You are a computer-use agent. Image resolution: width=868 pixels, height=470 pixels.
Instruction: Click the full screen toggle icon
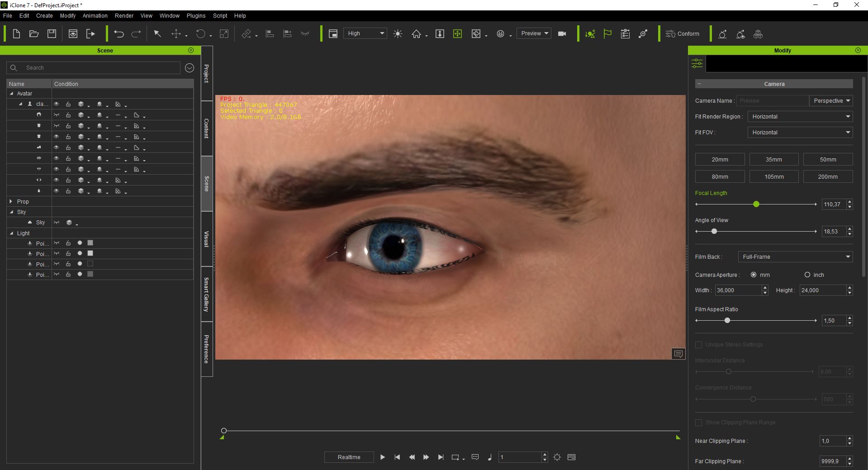tap(333, 34)
